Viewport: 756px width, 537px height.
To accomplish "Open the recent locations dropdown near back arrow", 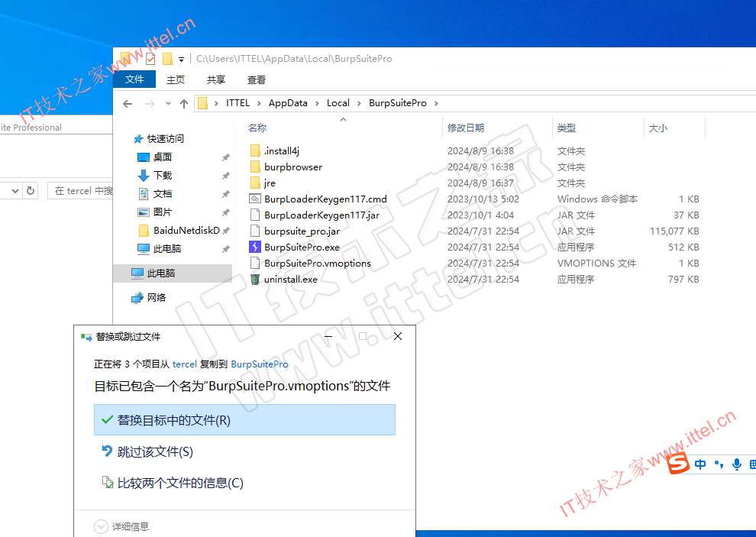I will [x=168, y=103].
